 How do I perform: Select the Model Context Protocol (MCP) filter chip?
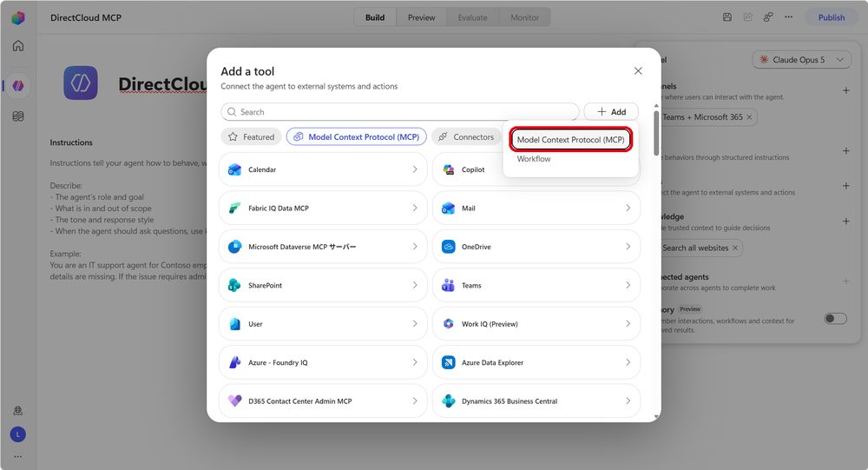coord(357,137)
